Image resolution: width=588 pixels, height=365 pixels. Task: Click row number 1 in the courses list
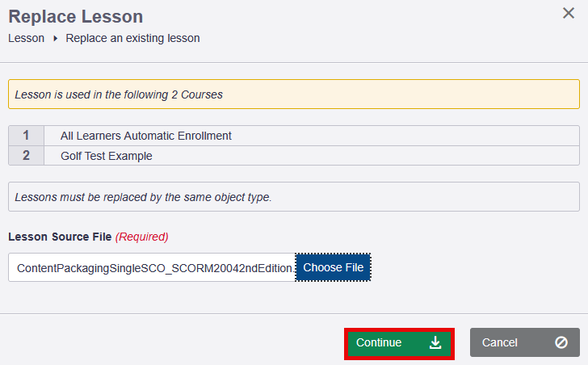[27, 136]
